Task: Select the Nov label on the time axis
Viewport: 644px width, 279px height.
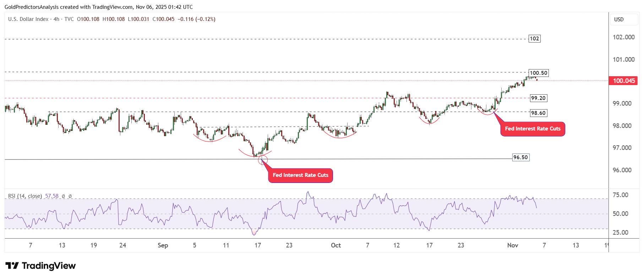Action: click(x=512, y=245)
